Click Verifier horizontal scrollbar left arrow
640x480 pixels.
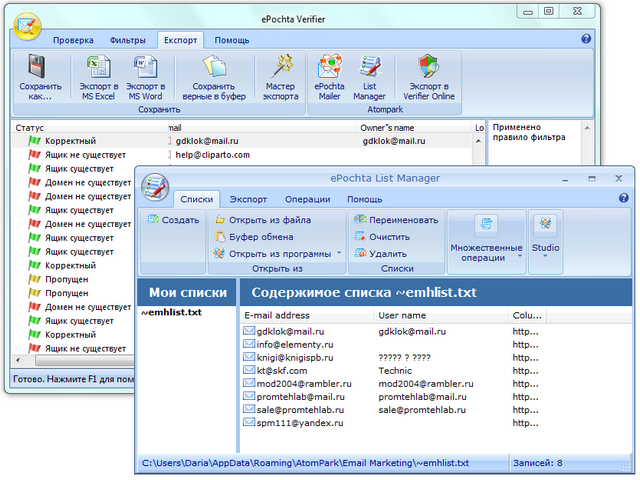click(x=18, y=360)
